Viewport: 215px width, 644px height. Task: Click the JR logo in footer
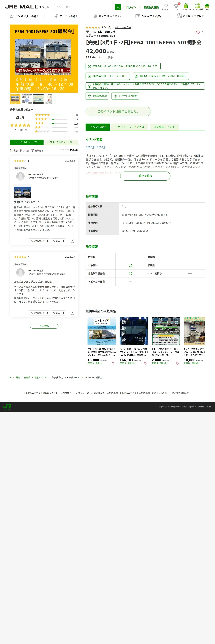7,407
